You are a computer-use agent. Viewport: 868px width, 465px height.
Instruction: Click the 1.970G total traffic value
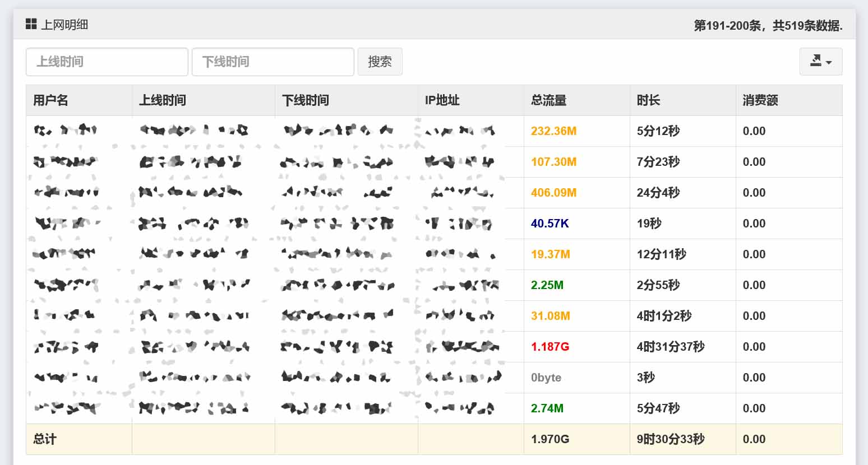[x=550, y=439]
